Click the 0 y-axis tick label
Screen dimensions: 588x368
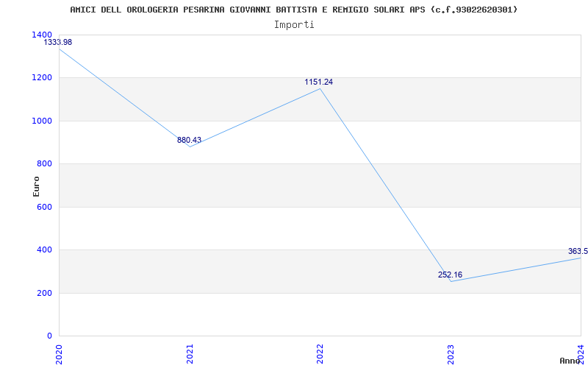(x=49, y=336)
